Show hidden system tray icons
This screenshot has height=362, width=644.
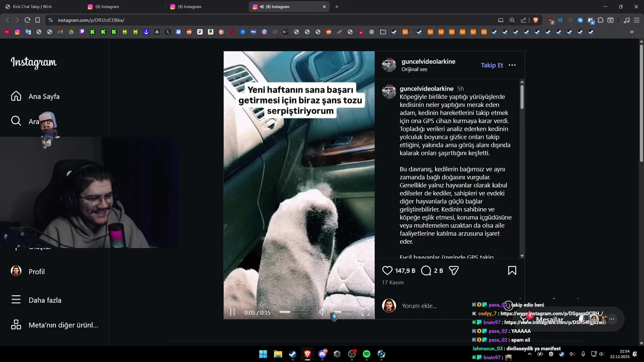pyautogui.click(x=529, y=354)
